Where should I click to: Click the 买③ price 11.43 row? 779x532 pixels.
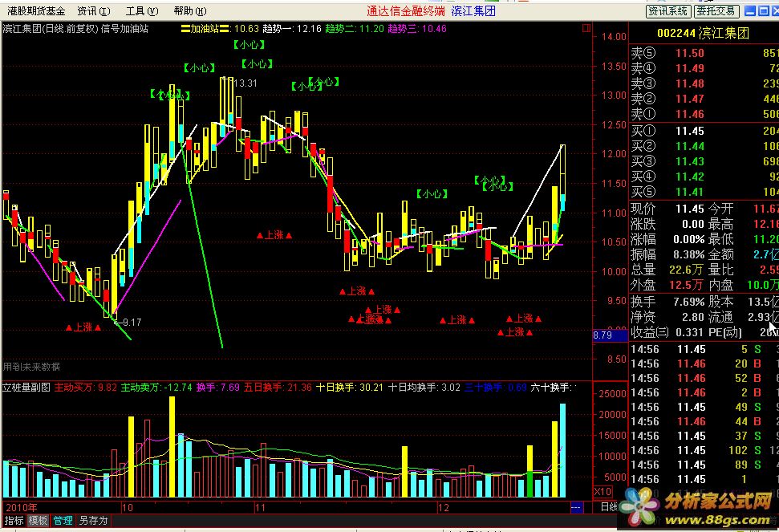pos(704,161)
